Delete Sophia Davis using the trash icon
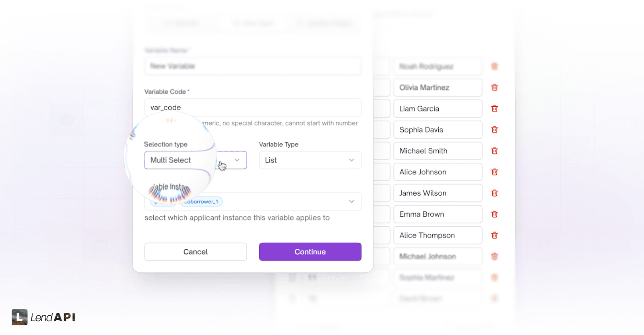Image resolution: width=644 pixels, height=335 pixels. tap(494, 130)
